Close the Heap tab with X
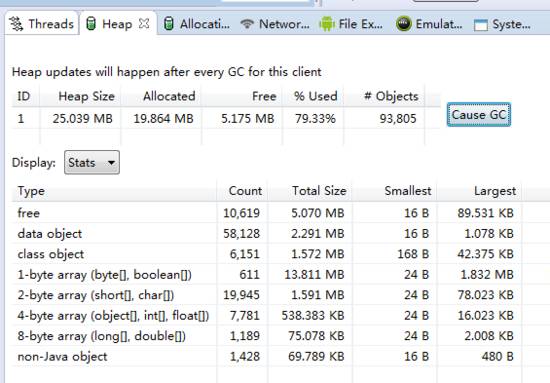Image resolution: width=550 pixels, height=383 pixels. click(x=144, y=23)
